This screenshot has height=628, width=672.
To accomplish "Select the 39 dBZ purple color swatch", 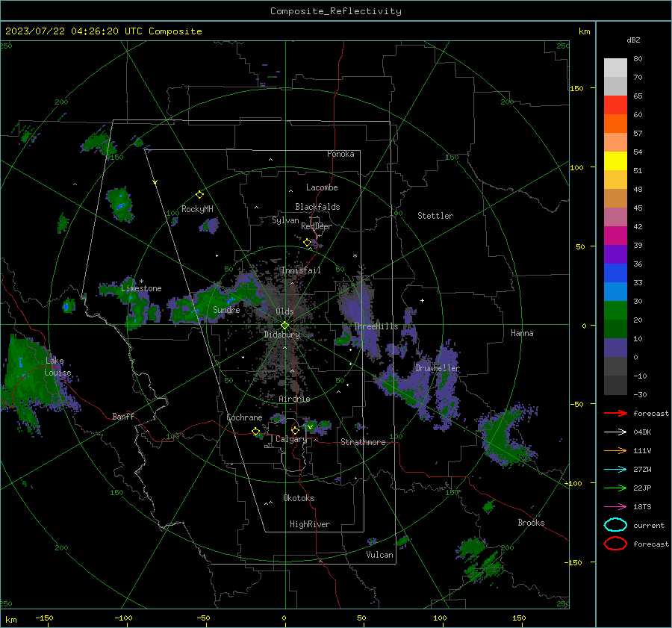I will pyautogui.click(x=615, y=254).
